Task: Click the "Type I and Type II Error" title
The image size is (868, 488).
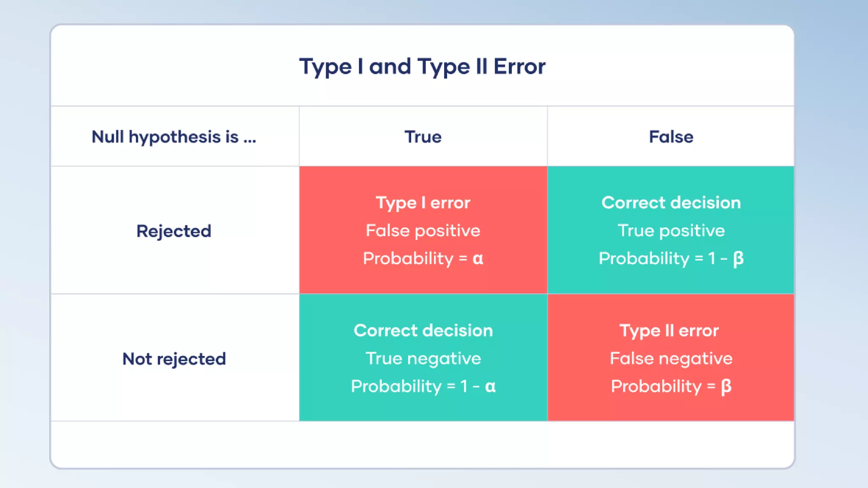Action: point(422,67)
